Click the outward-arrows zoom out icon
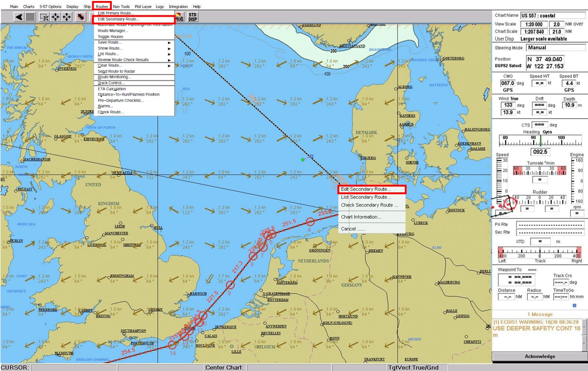This screenshot has width=588, height=371. pos(67,17)
